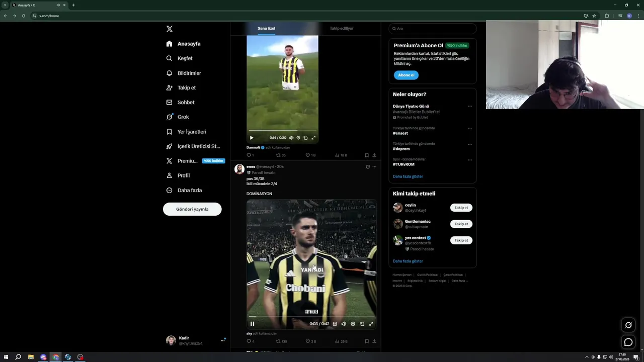
Task: Share the DaemoN video post
Action: click(x=374, y=155)
